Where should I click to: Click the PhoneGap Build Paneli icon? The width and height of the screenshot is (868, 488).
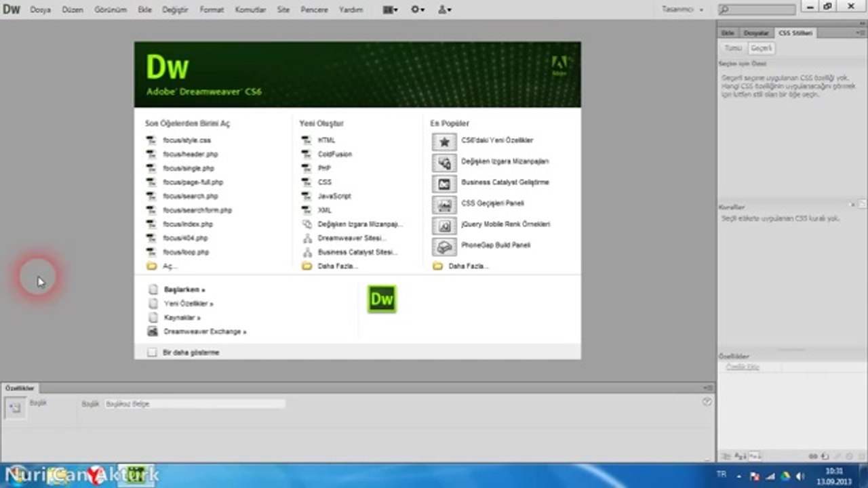click(x=444, y=245)
